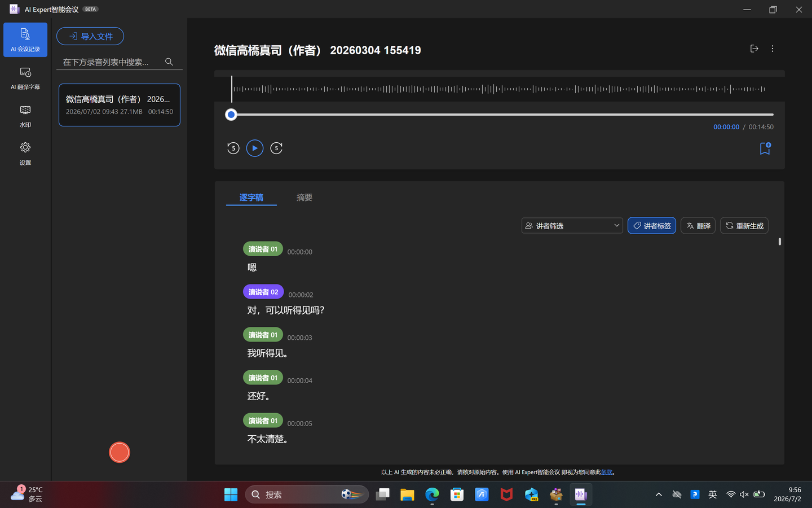The image size is (812, 508).
Task: Click the transcript text 嗯
Action: (252, 268)
